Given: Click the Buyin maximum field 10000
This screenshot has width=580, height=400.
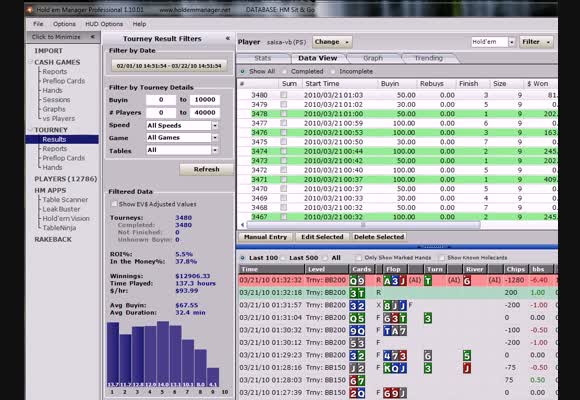Looking at the screenshot, I should tap(205, 100).
